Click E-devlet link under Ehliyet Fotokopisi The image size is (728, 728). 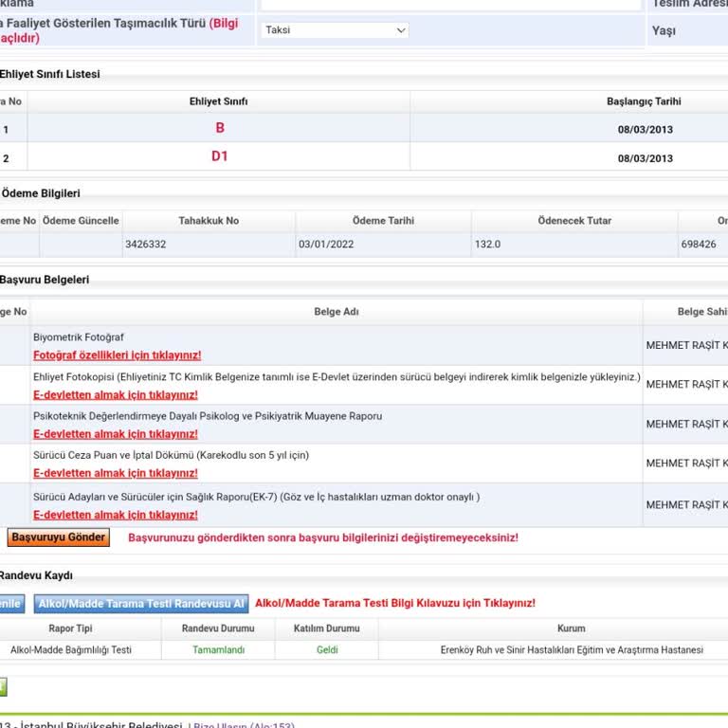click(x=115, y=395)
